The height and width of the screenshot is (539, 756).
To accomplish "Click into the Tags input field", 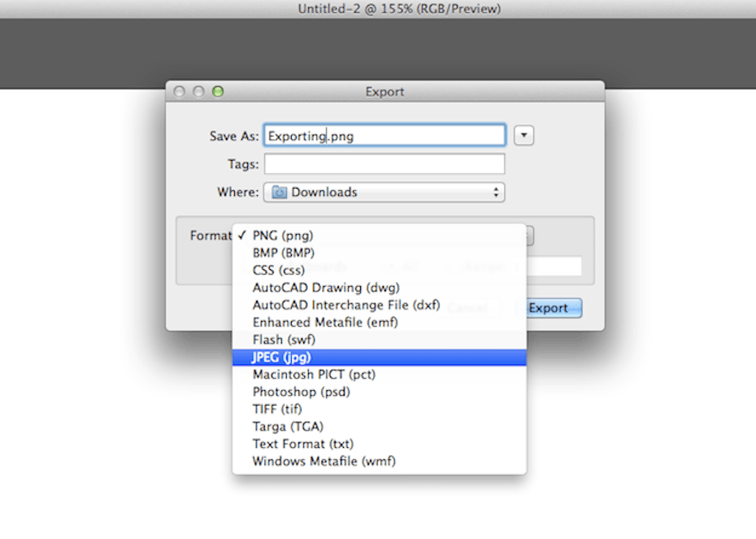I will (x=384, y=164).
